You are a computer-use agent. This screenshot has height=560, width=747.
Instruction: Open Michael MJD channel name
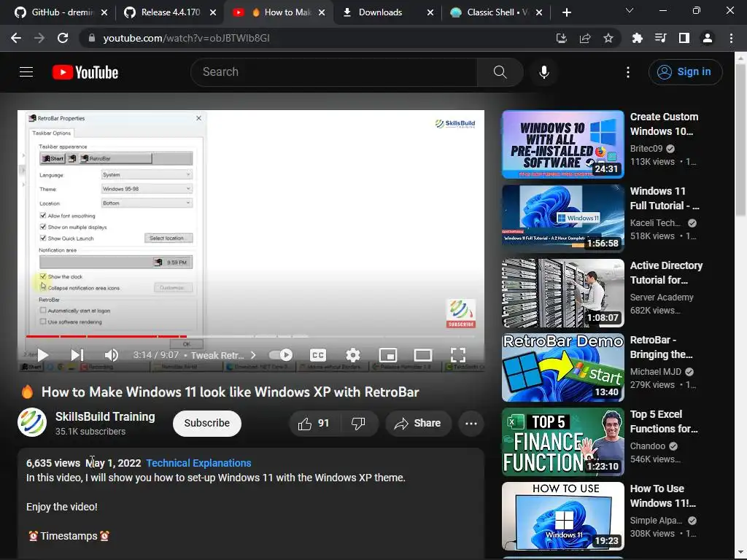[x=656, y=371]
